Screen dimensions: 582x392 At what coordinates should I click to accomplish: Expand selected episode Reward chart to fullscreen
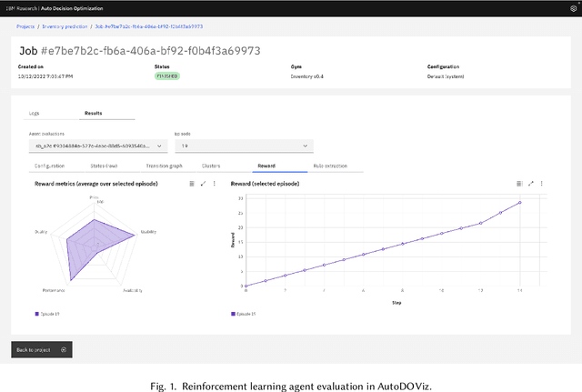[530, 184]
